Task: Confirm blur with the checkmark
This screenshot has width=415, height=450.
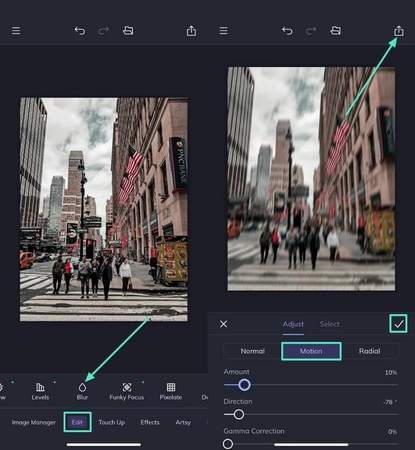Action: click(x=398, y=323)
